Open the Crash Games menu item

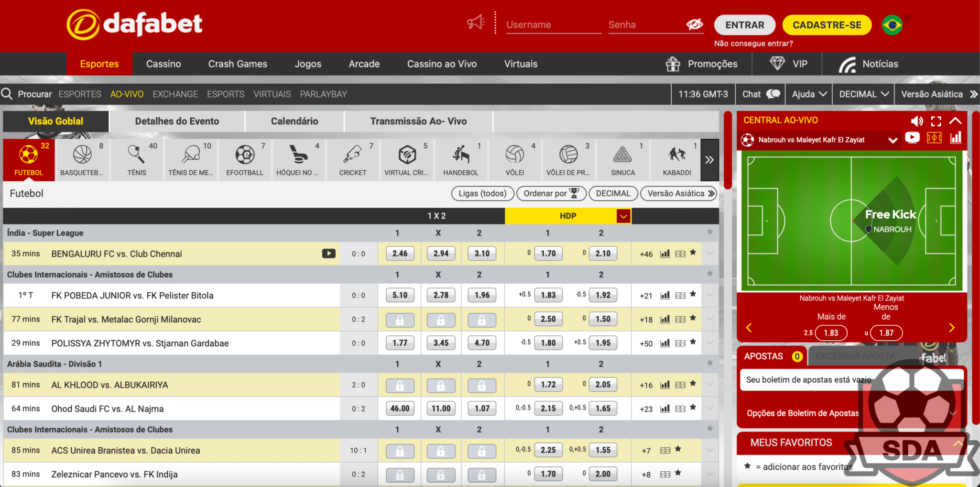238,64
